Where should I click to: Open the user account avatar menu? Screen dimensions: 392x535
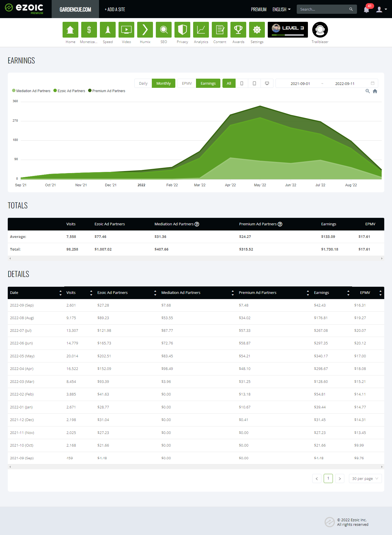coord(381,9)
